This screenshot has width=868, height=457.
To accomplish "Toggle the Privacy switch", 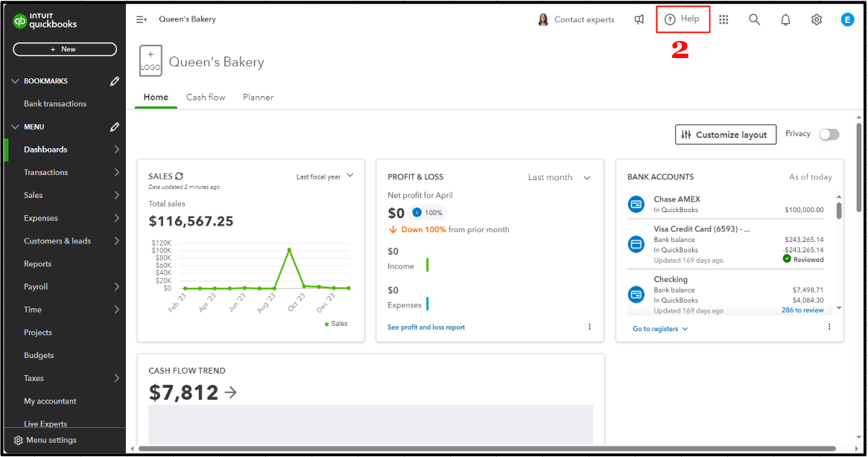I will [829, 135].
